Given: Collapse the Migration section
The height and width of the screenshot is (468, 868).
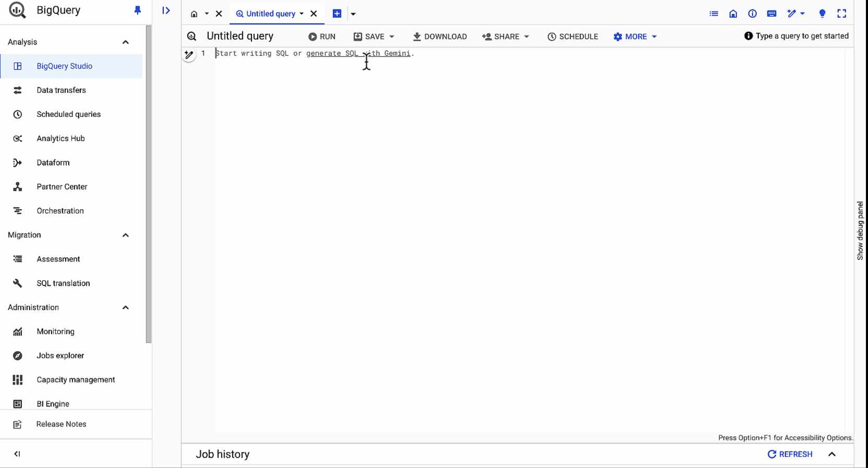Looking at the screenshot, I should click(x=125, y=235).
